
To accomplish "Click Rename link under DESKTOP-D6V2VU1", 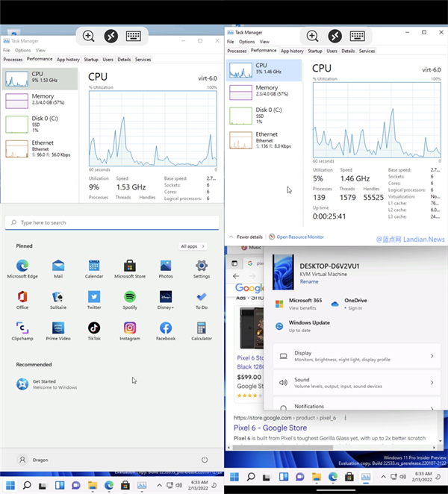I will [x=309, y=281].
